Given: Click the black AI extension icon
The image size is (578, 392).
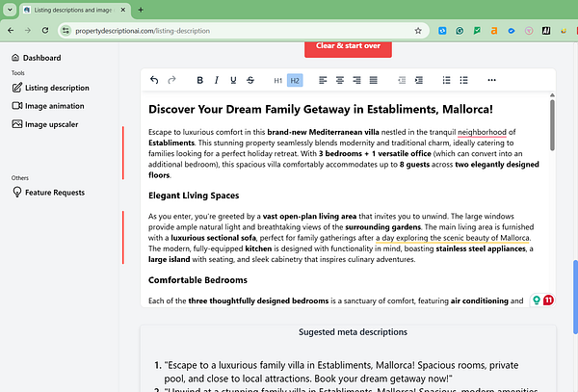Looking at the screenshot, I should click(x=546, y=31).
